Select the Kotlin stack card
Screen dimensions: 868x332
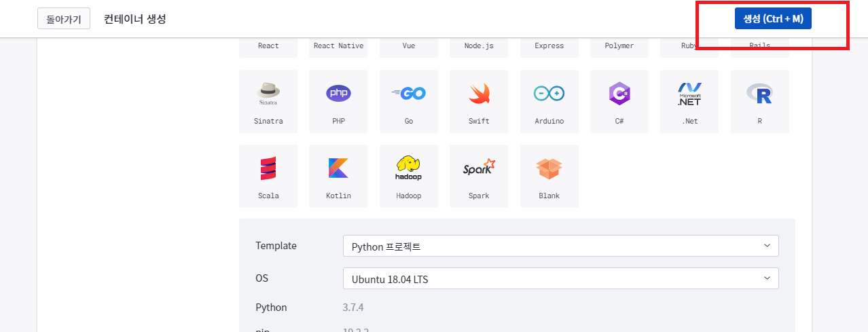pyautogui.click(x=338, y=176)
